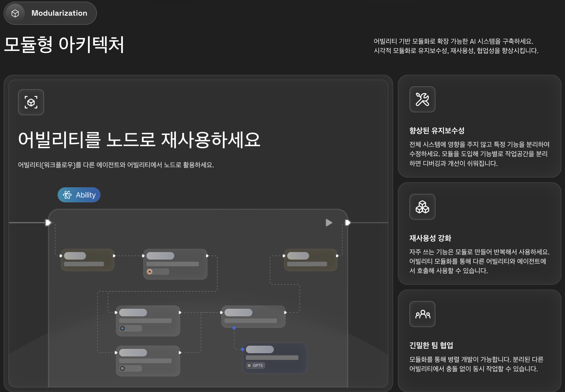Click the blue sparkle icon in workflow node
The width and height of the screenshot is (565, 392).
coord(122,328)
